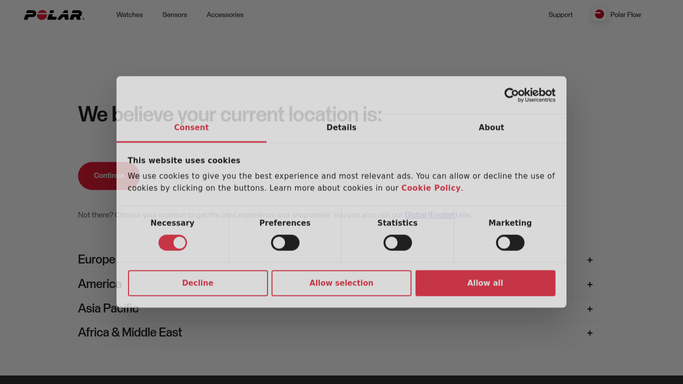Click the Decline button

click(198, 283)
